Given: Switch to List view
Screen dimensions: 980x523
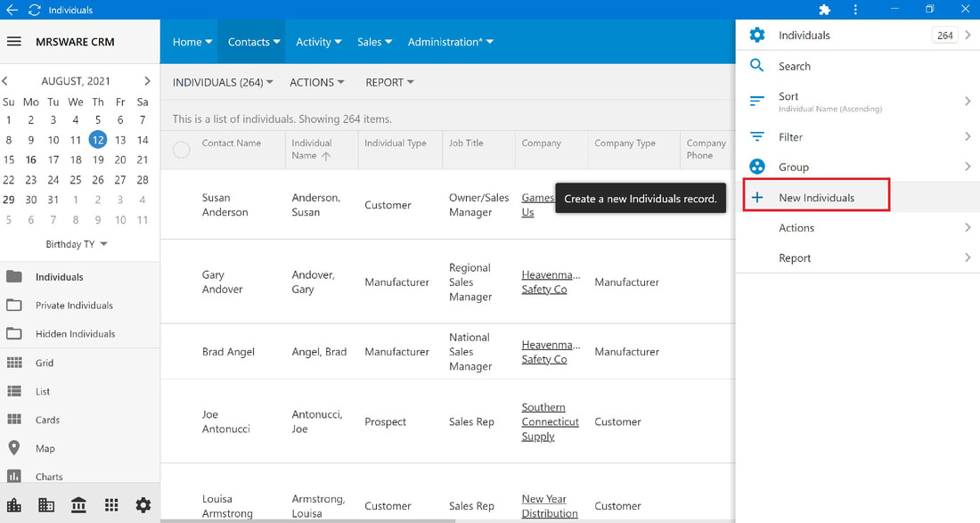Looking at the screenshot, I should point(80,391).
